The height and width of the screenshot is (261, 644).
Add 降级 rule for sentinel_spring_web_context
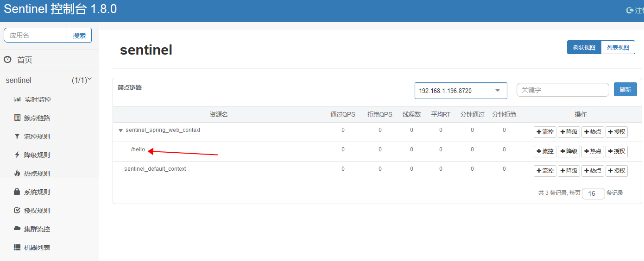[x=569, y=132]
